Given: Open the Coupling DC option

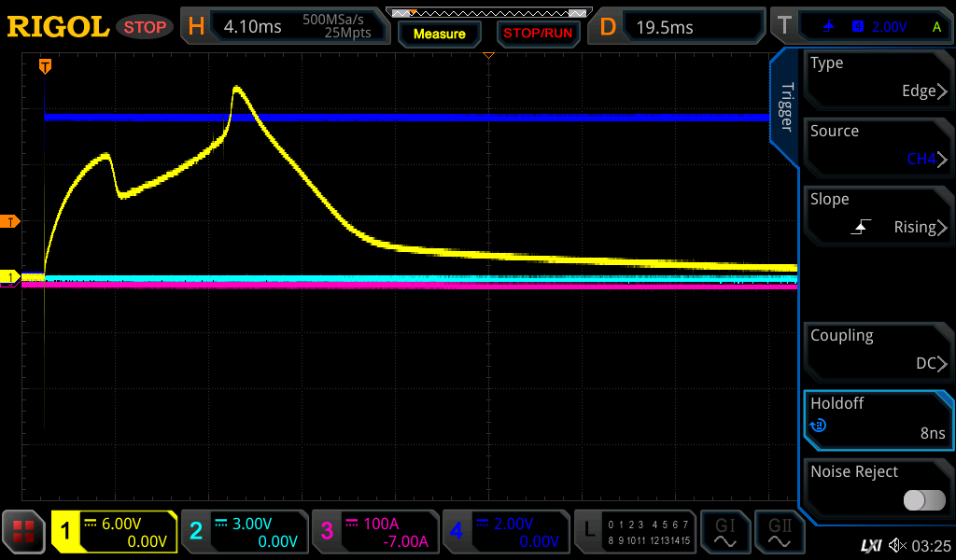Looking at the screenshot, I should 878,351.
